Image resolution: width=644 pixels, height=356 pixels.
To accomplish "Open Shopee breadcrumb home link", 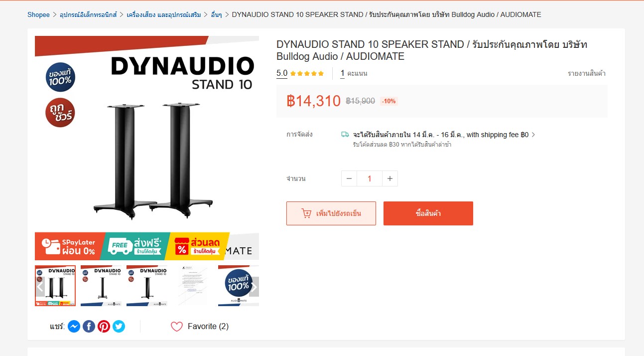I will tap(38, 14).
